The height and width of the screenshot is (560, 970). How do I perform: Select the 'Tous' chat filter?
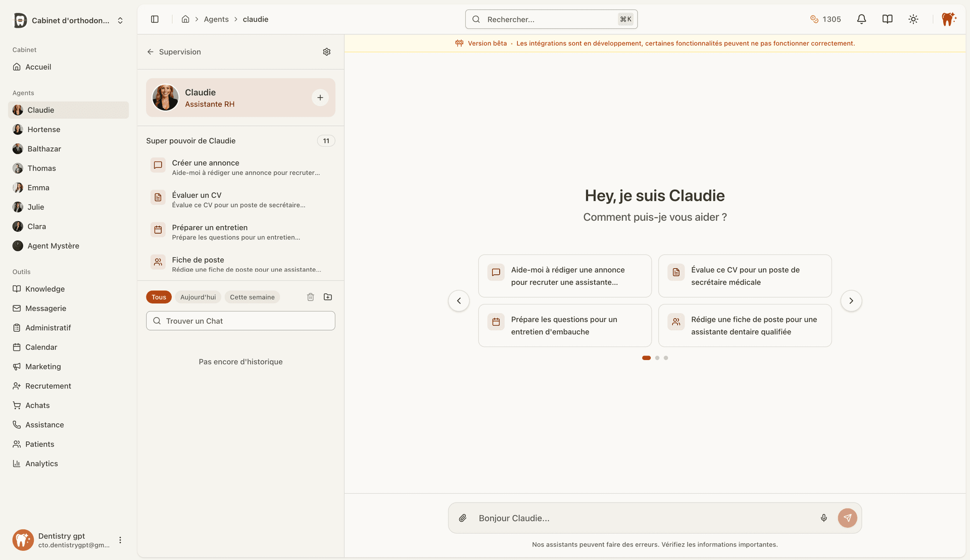(x=159, y=297)
